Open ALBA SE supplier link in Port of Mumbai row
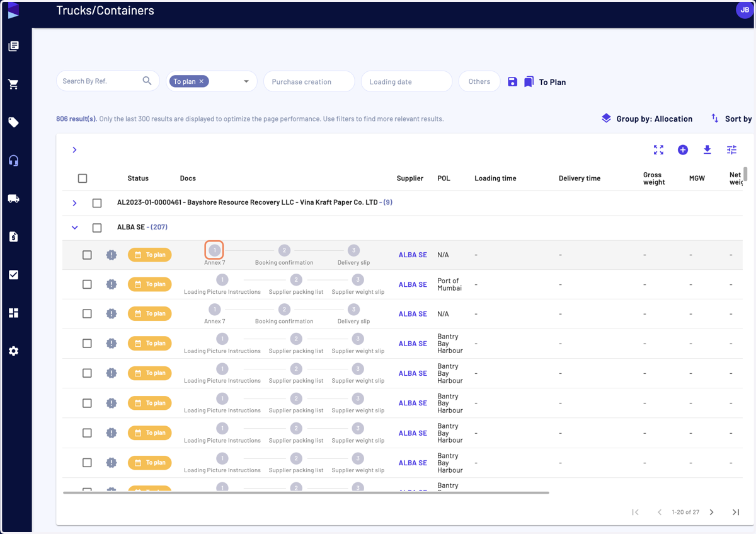 [413, 284]
